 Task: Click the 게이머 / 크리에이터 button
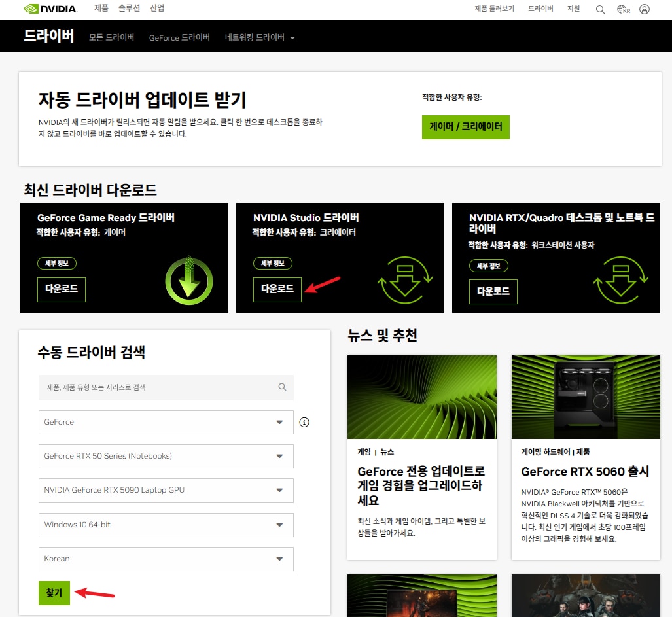pyautogui.click(x=465, y=127)
